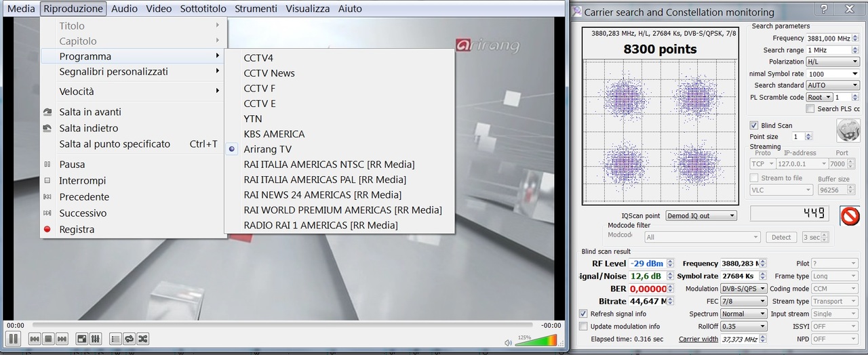Click the help question mark in Carrier search title bar
Viewport: 868px width, 355px height.
click(x=824, y=9)
